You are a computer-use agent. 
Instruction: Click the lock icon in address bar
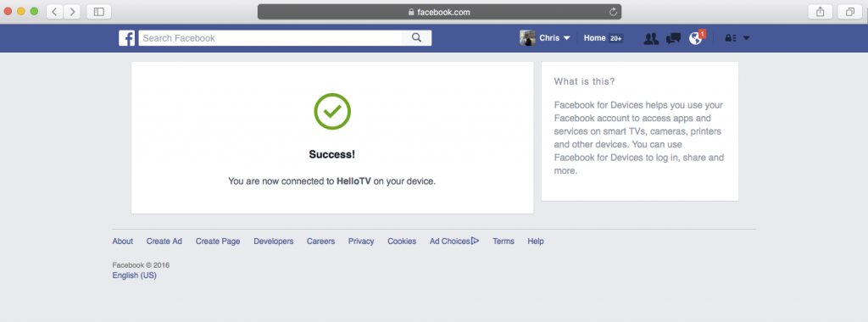coord(411,12)
